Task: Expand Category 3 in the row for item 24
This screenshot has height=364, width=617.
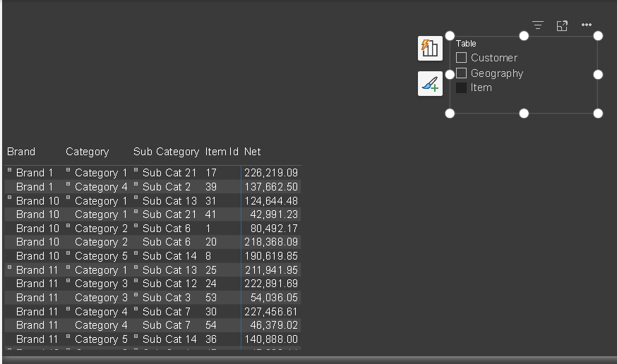Action: coord(68,281)
